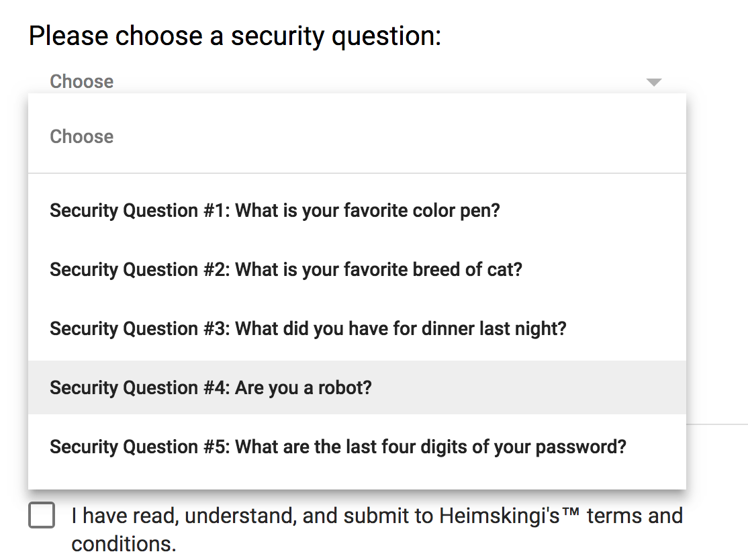Screen dimensions: 748x560
Task: Click the "Please choose a security question" heading
Action: tap(234, 36)
